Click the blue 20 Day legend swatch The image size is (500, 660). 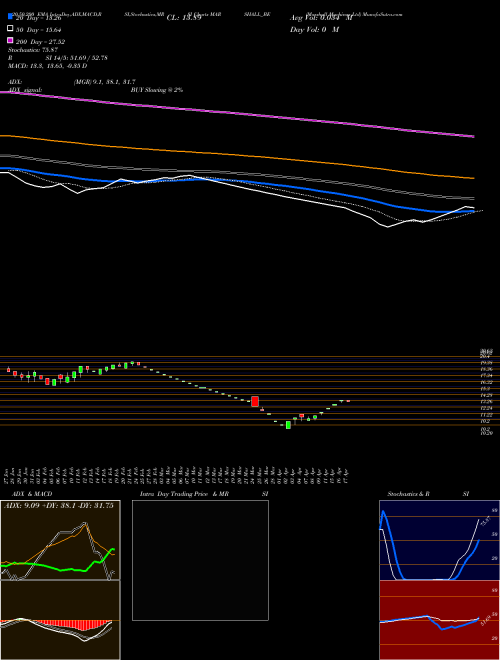point(11,17)
